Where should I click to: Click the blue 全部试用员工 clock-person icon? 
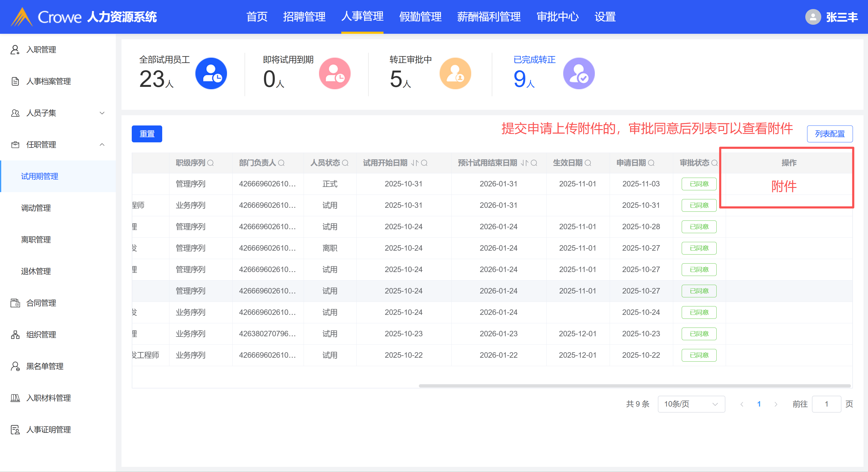[x=211, y=74]
